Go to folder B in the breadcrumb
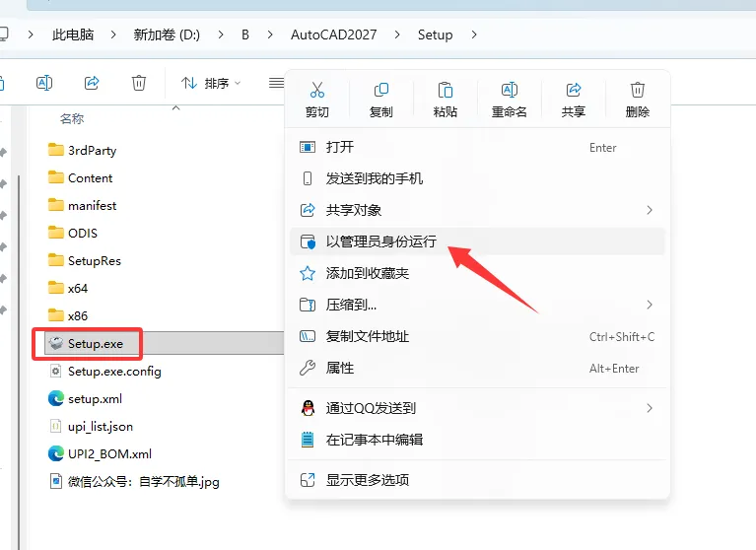The image size is (756, 550). [x=245, y=34]
